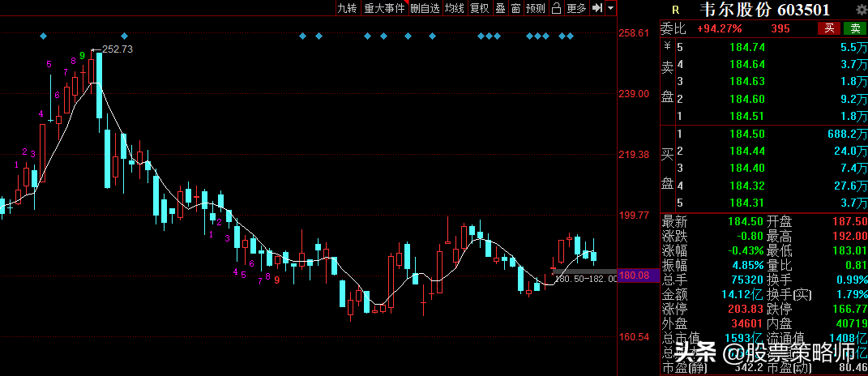Toggle the 均线 moving average display
Screen dimensions: 868x376
click(455, 8)
